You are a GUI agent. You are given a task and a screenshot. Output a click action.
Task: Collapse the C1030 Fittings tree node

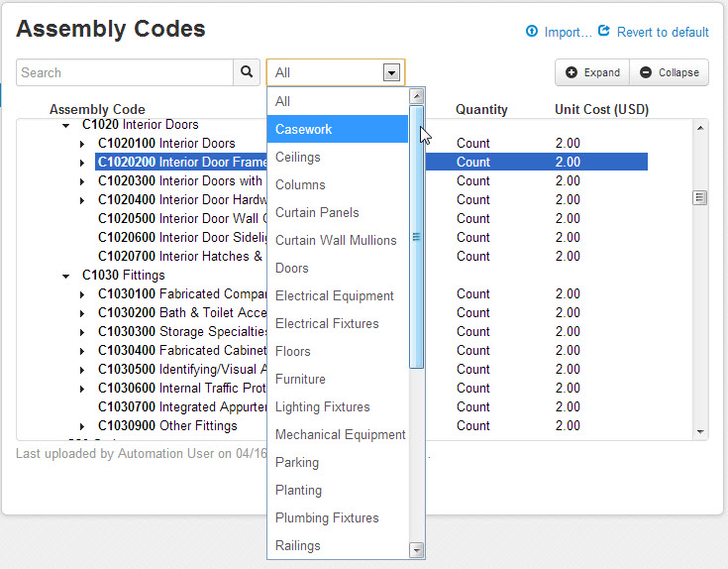point(66,276)
